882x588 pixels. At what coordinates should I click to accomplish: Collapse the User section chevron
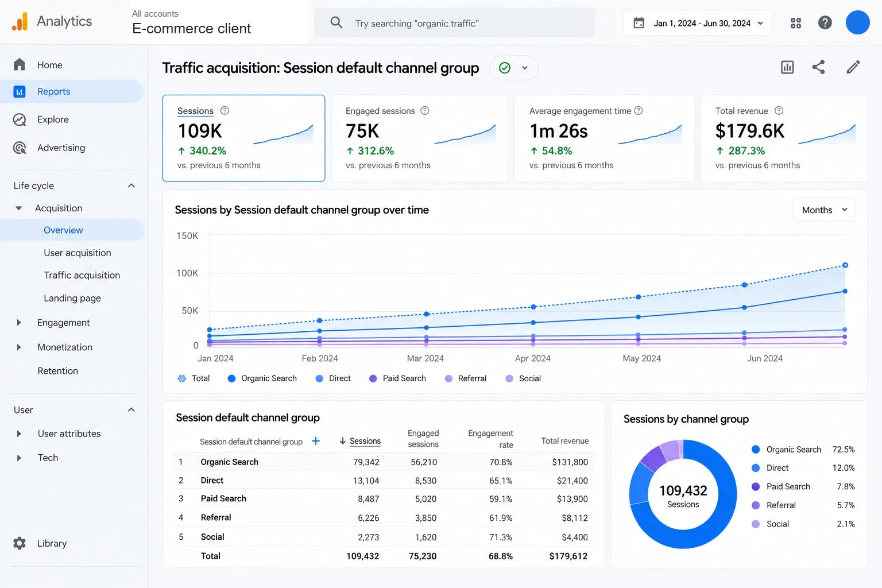pyautogui.click(x=131, y=409)
